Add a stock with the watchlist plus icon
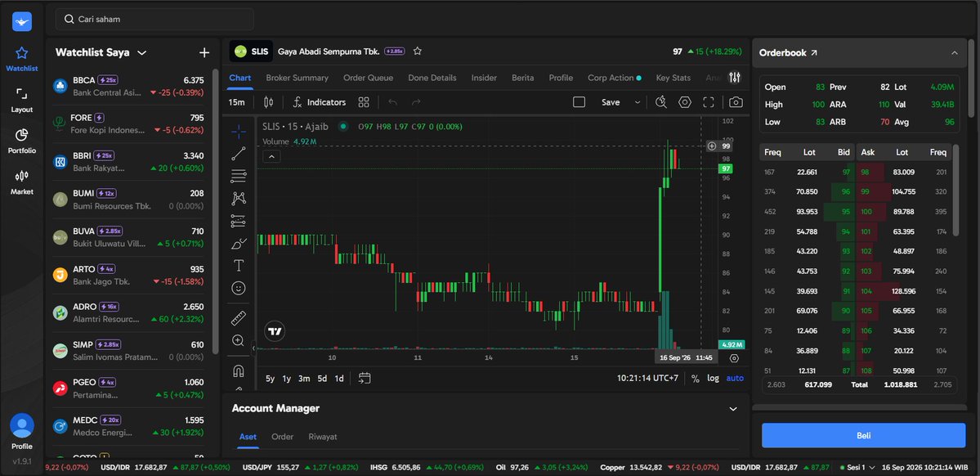Image resolution: width=980 pixels, height=476 pixels. (x=204, y=52)
